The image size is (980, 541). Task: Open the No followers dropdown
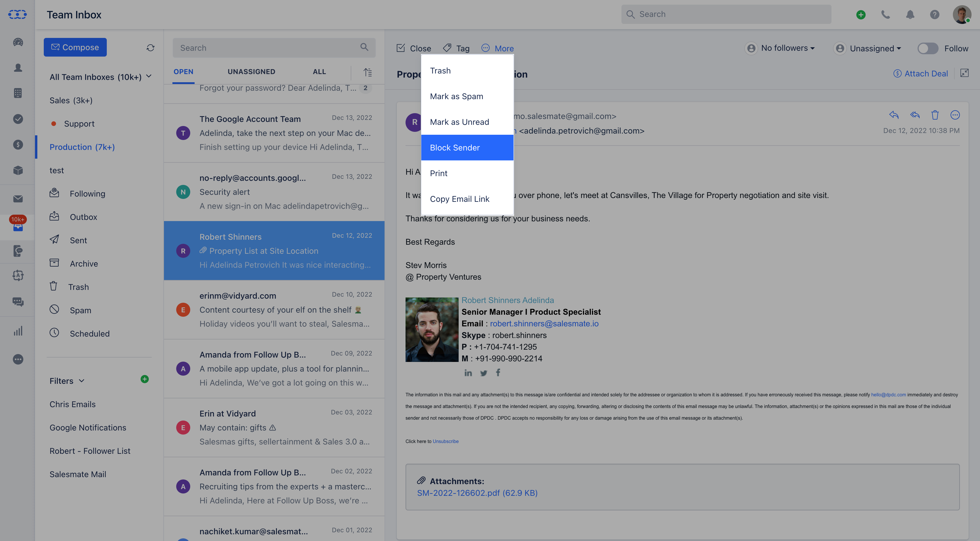pos(780,48)
